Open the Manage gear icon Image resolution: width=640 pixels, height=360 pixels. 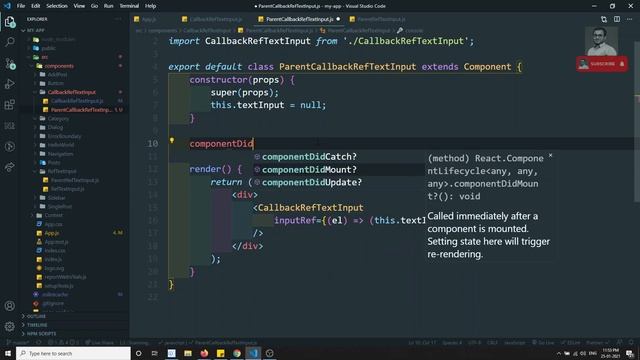pos(10,326)
